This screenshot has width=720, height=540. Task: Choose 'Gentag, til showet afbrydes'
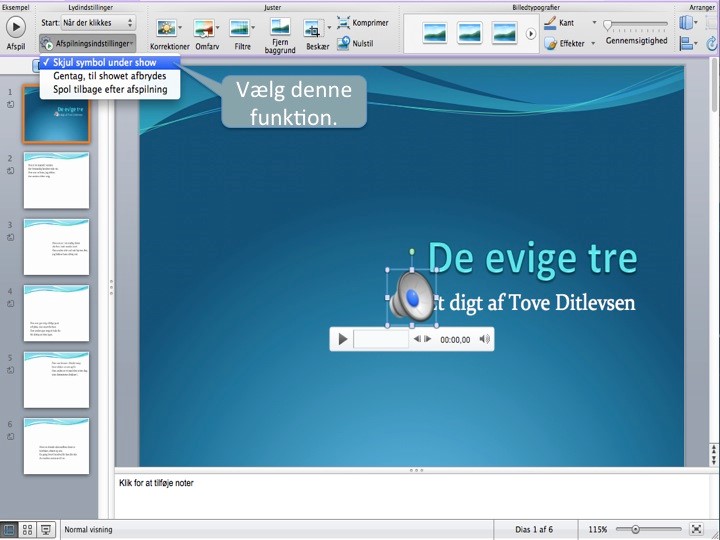[x=110, y=76]
